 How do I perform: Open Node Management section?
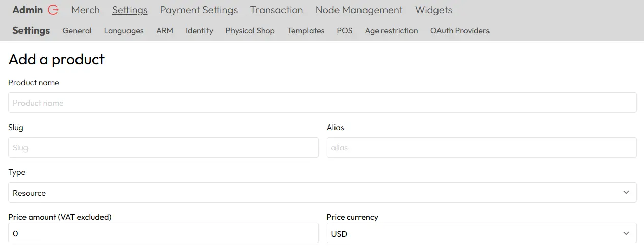pyautogui.click(x=359, y=10)
